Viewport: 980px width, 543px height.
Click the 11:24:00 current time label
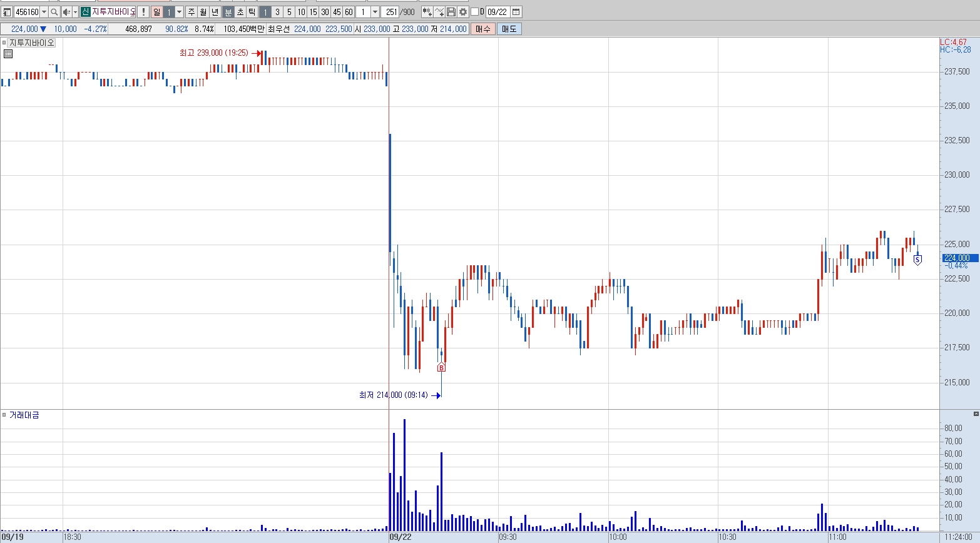point(959,537)
